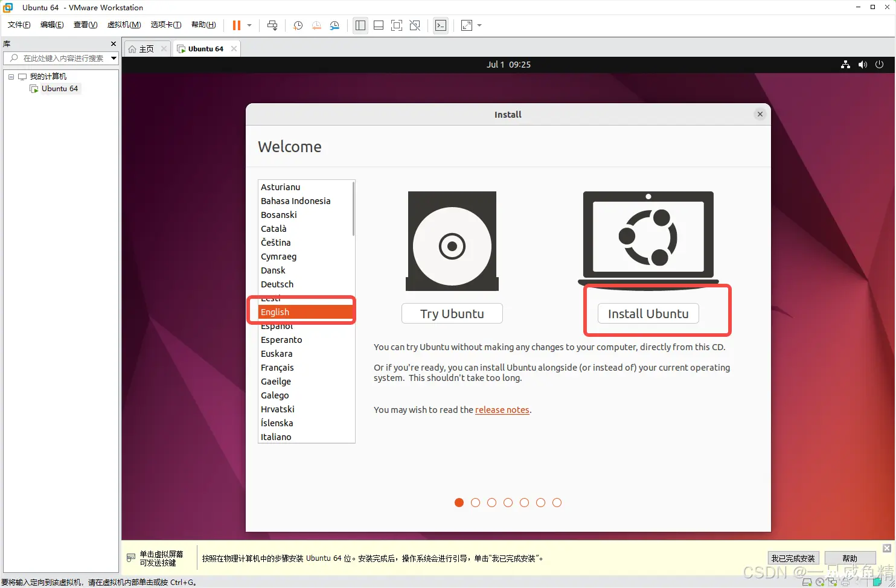The width and height of the screenshot is (896, 588).
Task: Choose Français in the language list
Action: [x=305, y=368]
